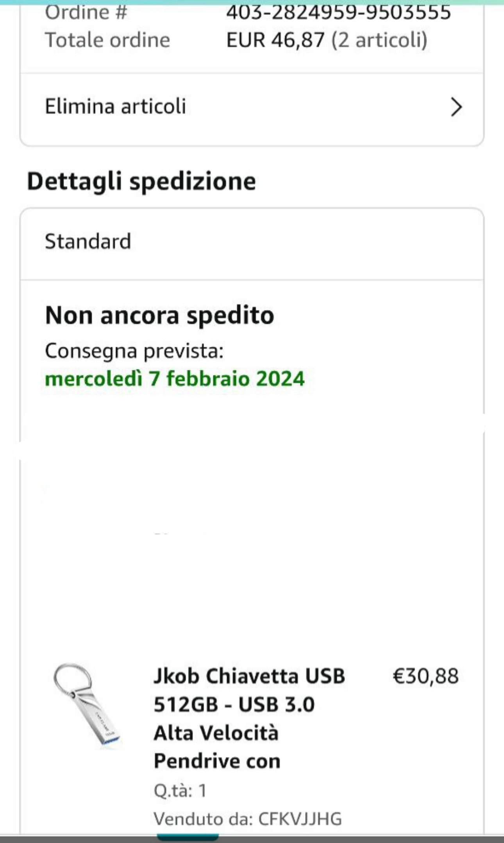Image resolution: width=504 pixels, height=843 pixels.
Task: Open the Elimina articoli option
Action: click(116, 106)
